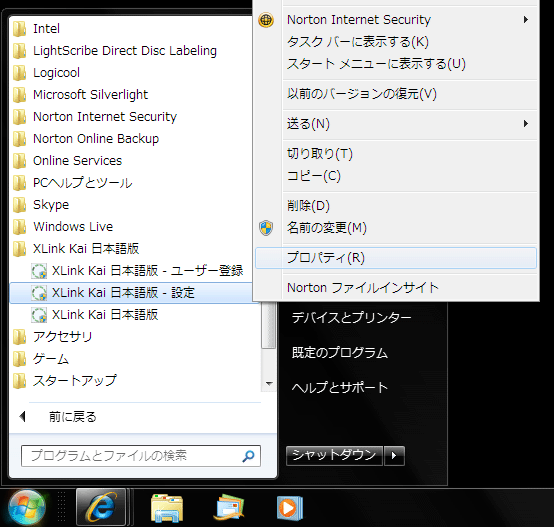This screenshot has width=554, height=527.
Task: Choose スタート メニューに表示する(U)
Action: coord(396,64)
